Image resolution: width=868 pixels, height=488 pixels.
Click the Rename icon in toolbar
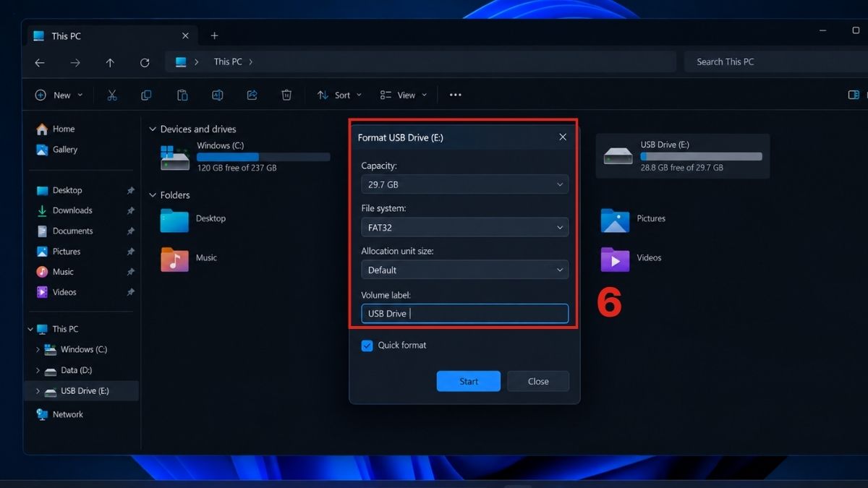point(217,95)
